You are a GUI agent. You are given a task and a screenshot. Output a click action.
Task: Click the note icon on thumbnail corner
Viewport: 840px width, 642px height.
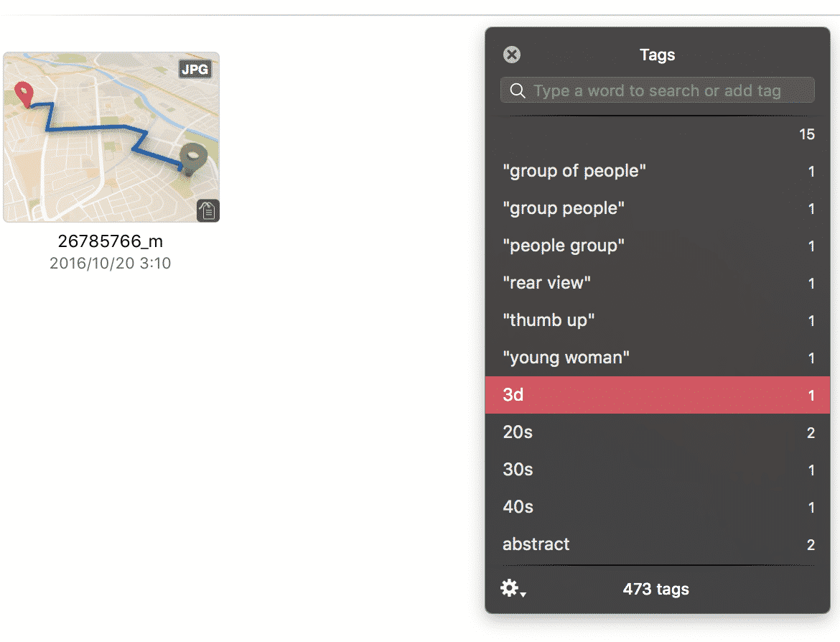207,210
